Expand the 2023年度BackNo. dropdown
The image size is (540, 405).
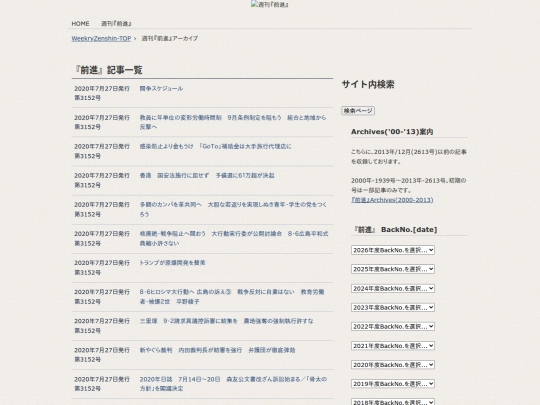point(393,307)
